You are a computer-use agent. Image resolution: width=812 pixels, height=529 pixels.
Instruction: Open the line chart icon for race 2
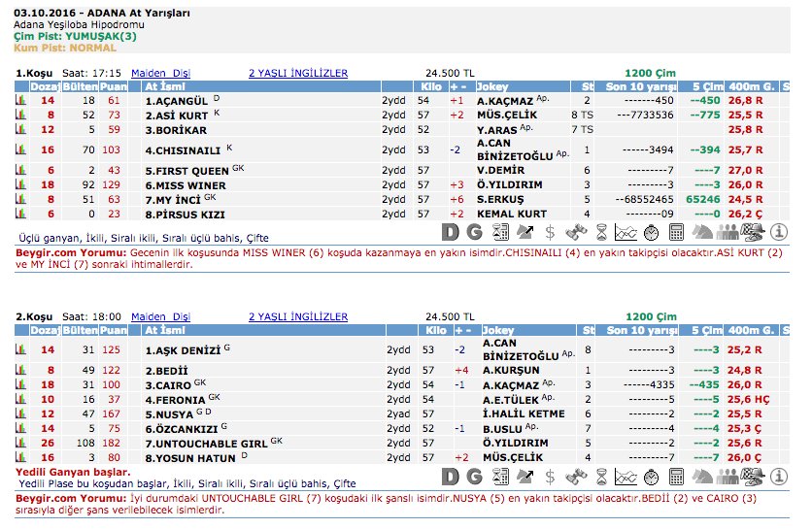point(626,476)
